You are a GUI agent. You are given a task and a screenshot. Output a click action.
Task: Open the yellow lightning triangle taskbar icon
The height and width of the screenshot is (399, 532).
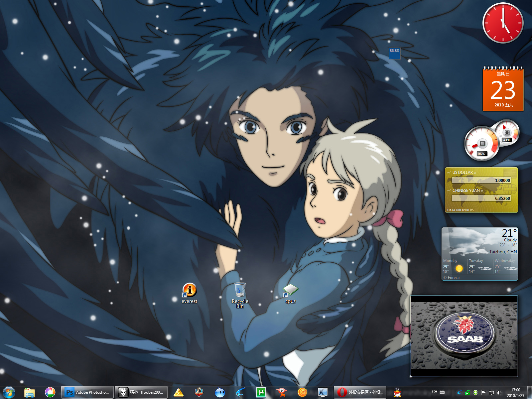[x=179, y=392]
